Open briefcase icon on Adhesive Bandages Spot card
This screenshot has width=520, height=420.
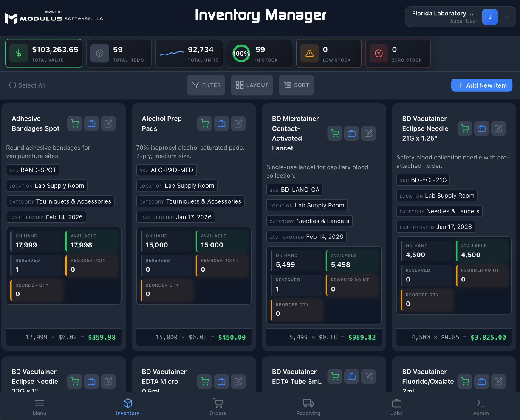(91, 124)
